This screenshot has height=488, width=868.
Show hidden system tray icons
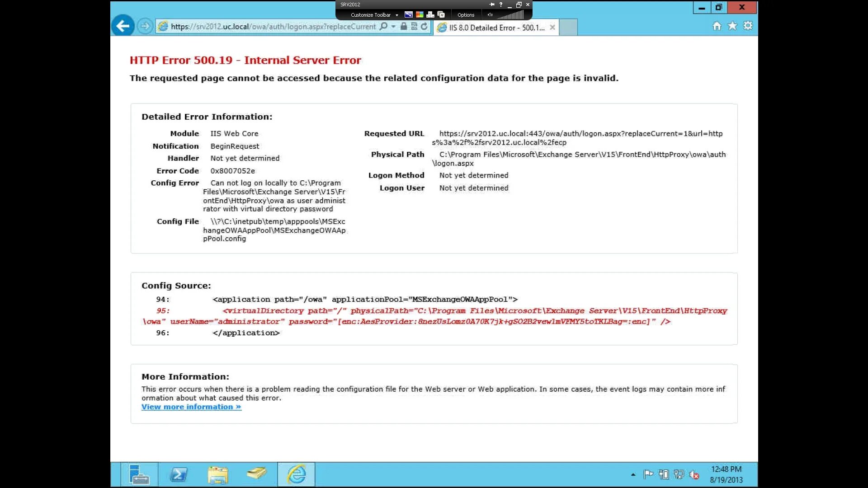click(x=633, y=474)
